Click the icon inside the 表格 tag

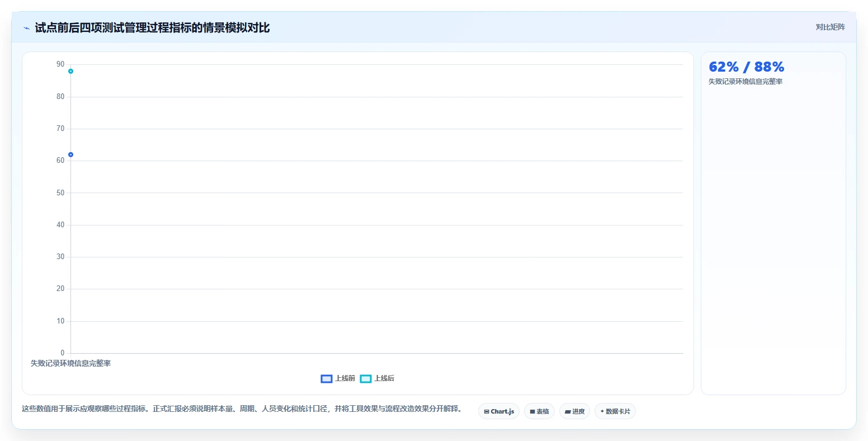tap(532, 411)
